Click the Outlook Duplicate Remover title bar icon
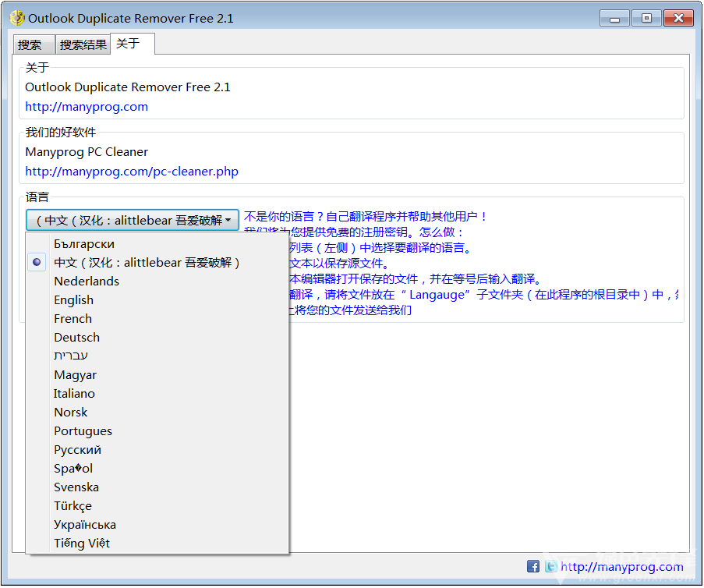Image resolution: width=704 pixels, height=588 pixels. [17, 18]
